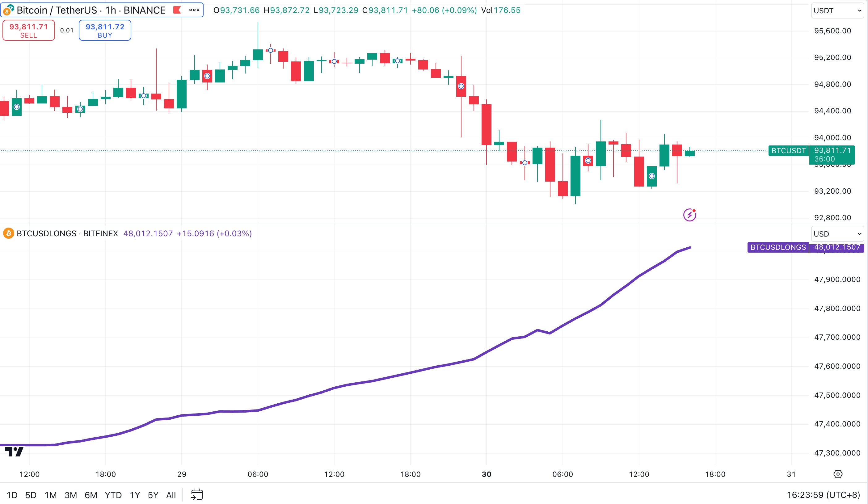The height and width of the screenshot is (504, 868).
Task: Expand the USD currency dropdown
Action: [837, 234]
